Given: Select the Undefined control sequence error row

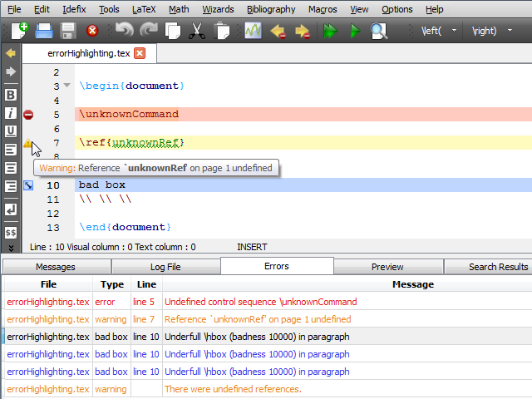Looking at the screenshot, I should [x=260, y=302].
